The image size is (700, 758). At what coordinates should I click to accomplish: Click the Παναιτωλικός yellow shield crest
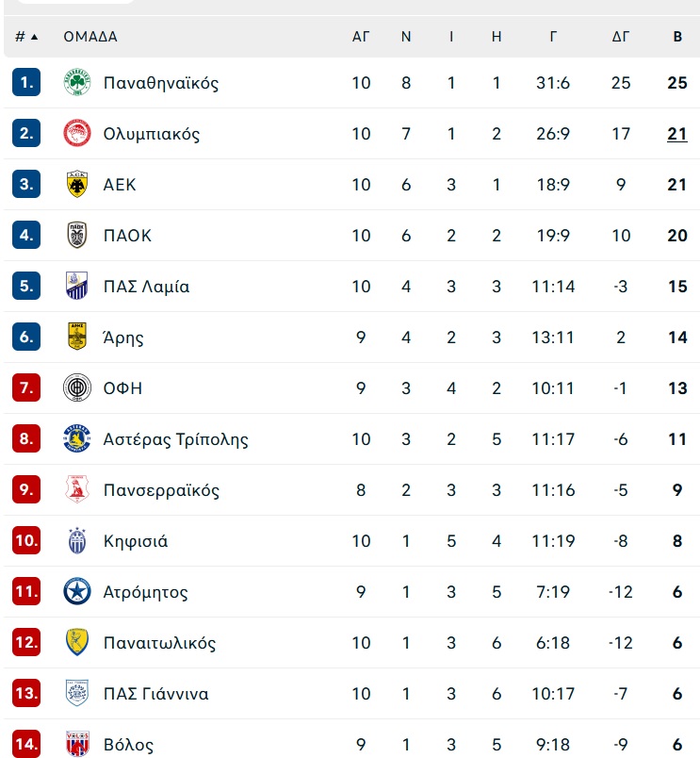77,642
